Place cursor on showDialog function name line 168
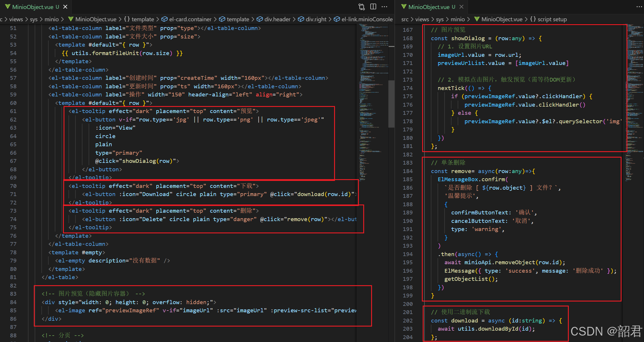This screenshot has height=342, width=644. point(468,38)
